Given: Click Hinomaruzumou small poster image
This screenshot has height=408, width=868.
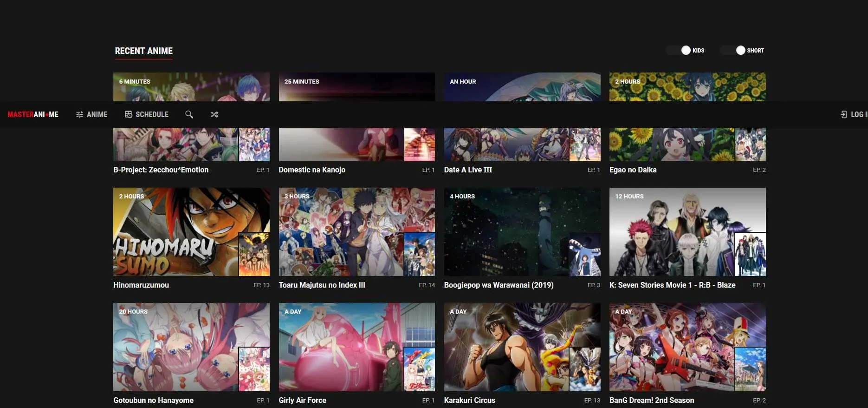Looking at the screenshot, I should tap(254, 254).
